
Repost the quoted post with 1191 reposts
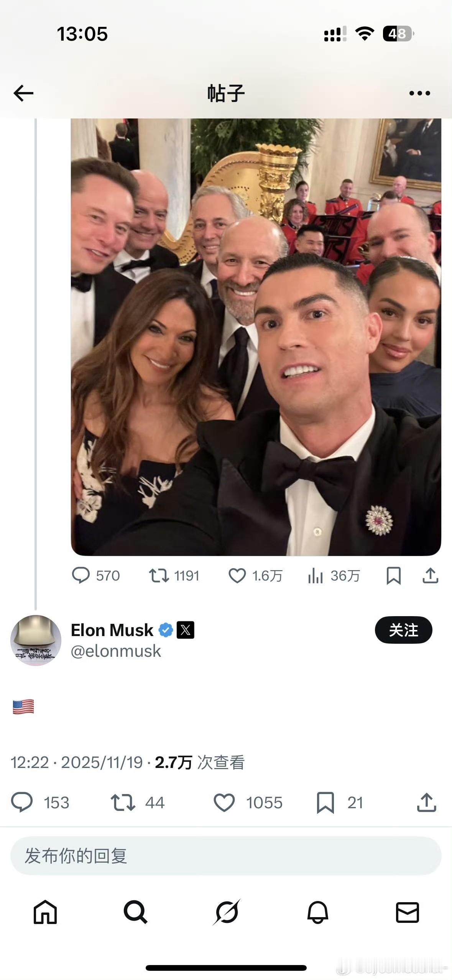pyautogui.click(x=159, y=576)
